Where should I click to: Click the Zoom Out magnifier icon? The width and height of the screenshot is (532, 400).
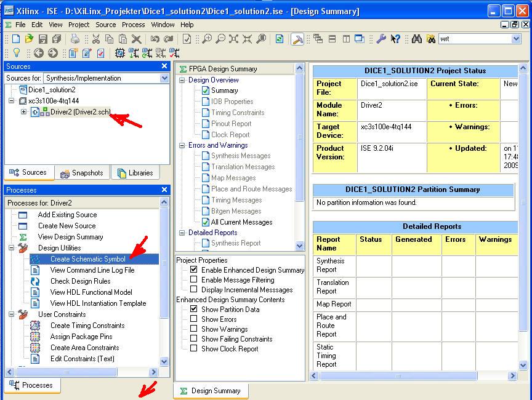(220, 39)
